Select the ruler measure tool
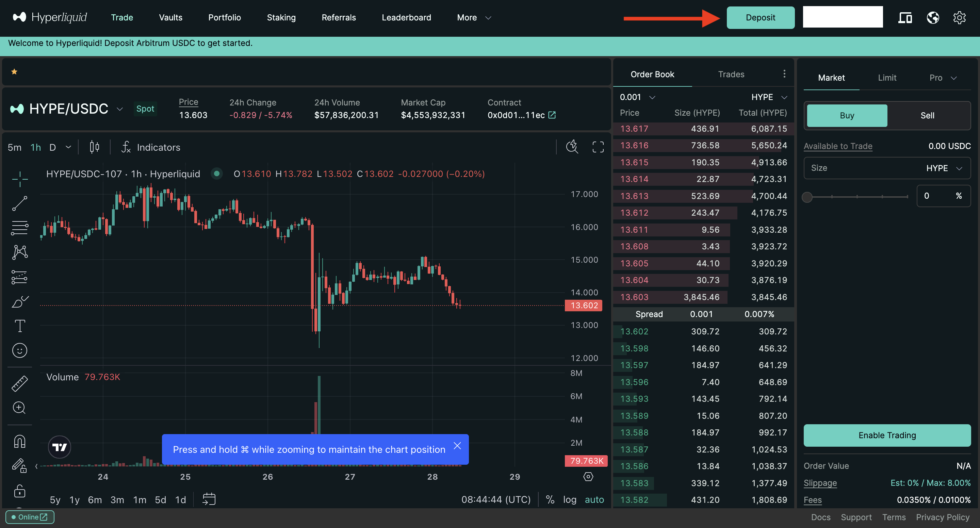The height and width of the screenshot is (528, 980). (20, 383)
